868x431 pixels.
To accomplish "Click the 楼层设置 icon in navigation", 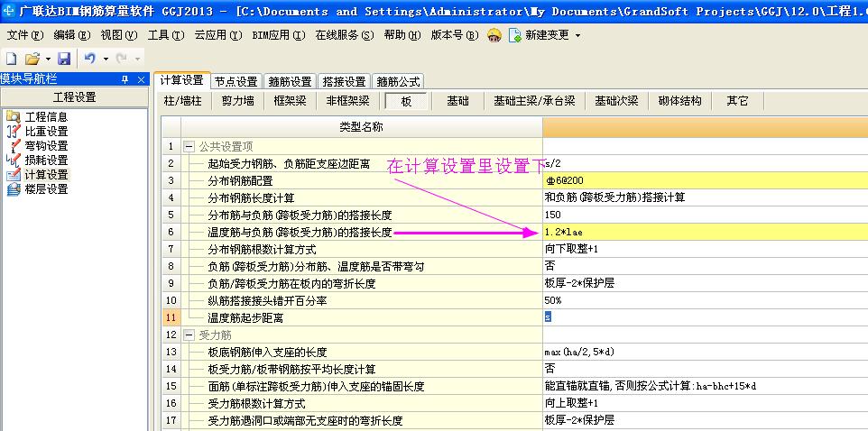I will [x=13, y=188].
